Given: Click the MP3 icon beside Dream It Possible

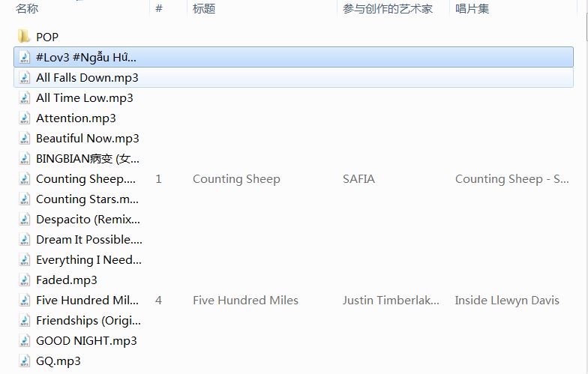Looking at the screenshot, I should [x=24, y=240].
